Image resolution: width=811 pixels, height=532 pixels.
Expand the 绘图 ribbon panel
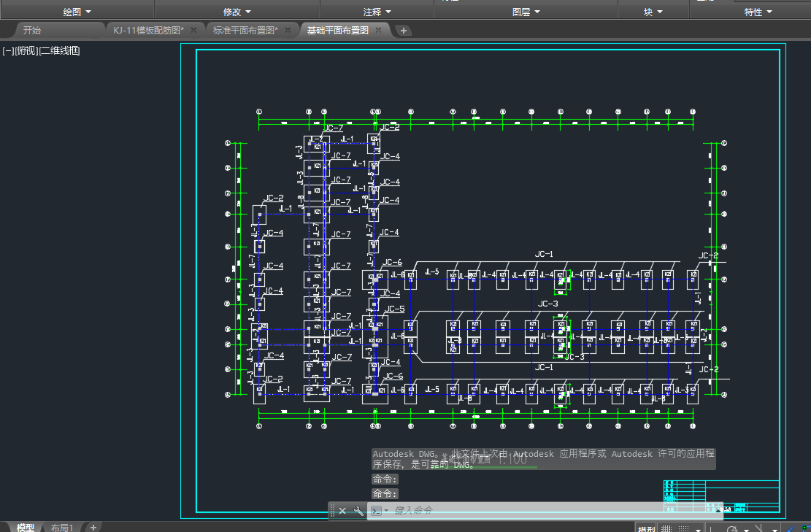(x=77, y=12)
